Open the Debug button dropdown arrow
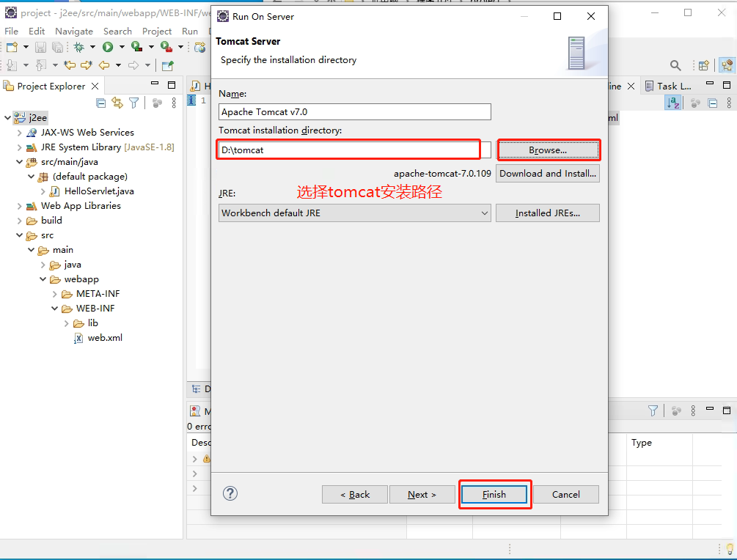The width and height of the screenshot is (737, 560). coord(92,47)
